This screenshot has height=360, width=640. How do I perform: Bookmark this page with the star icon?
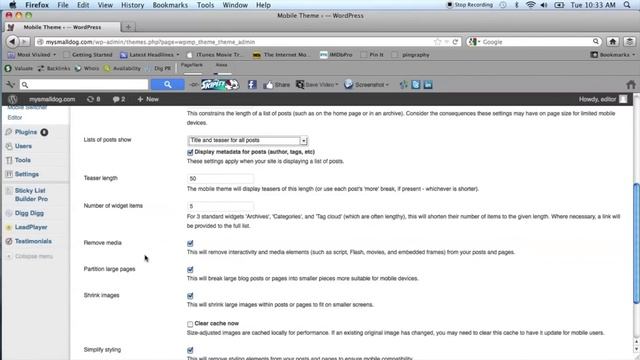tap(438, 42)
